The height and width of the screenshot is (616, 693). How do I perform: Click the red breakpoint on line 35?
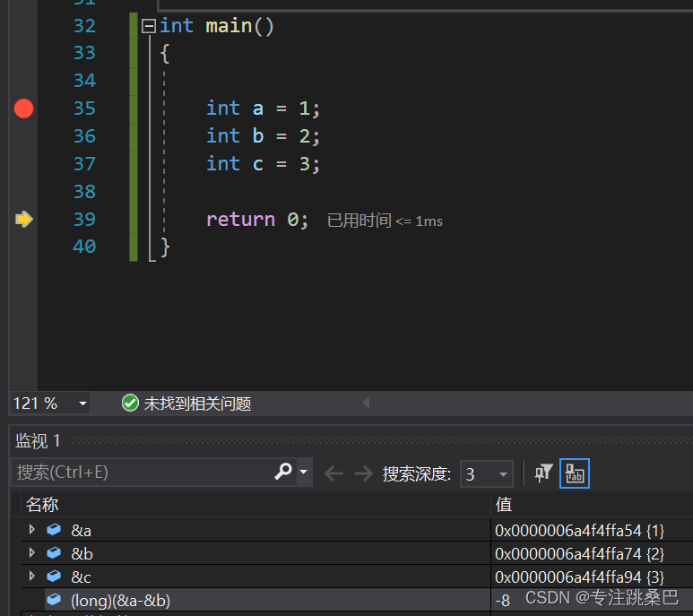pyautogui.click(x=24, y=108)
